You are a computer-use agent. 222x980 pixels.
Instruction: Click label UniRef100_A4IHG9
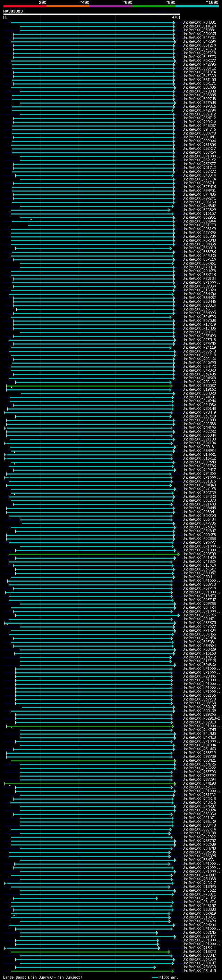199,558
